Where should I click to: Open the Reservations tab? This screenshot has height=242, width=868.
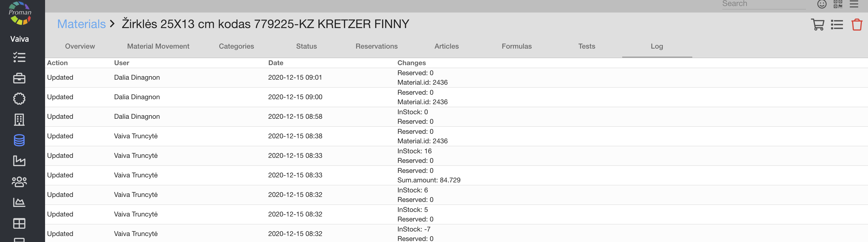coord(376,46)
